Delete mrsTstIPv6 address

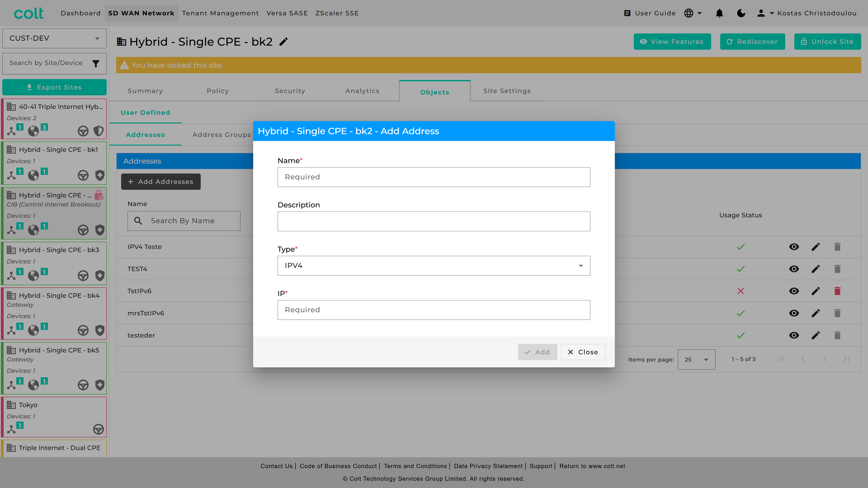point(837,313)
